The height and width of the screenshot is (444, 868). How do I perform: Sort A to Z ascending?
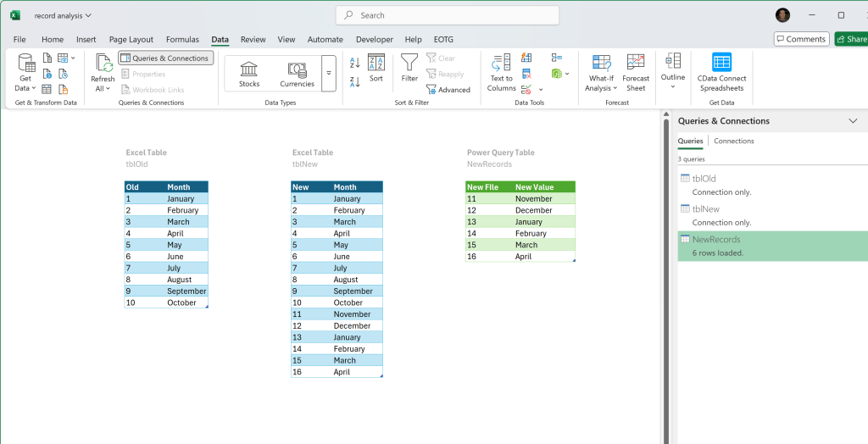point(355,62)
